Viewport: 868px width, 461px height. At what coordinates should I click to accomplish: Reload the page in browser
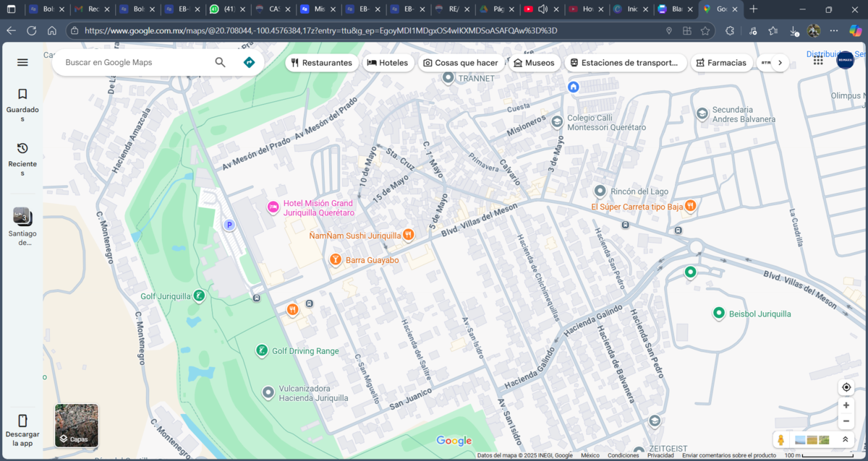[31, 31]
